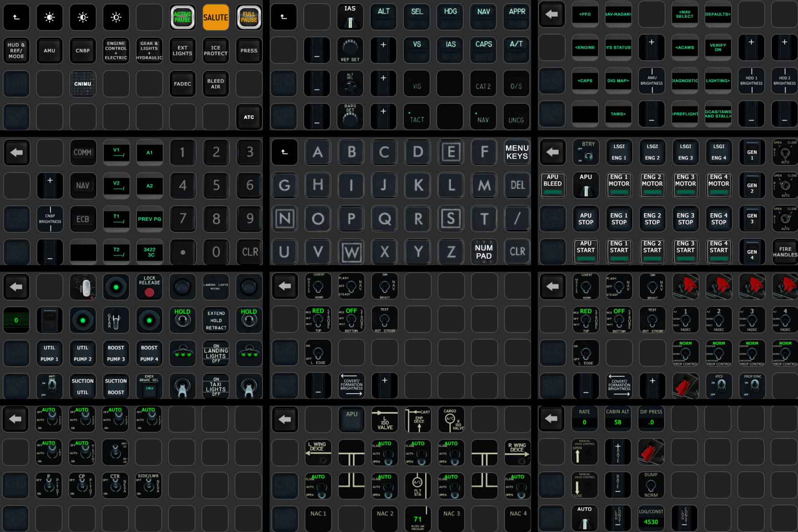The image size is (798, 532).
Task: Open the LIGHTING> submenu page
Action: (718, 81)
